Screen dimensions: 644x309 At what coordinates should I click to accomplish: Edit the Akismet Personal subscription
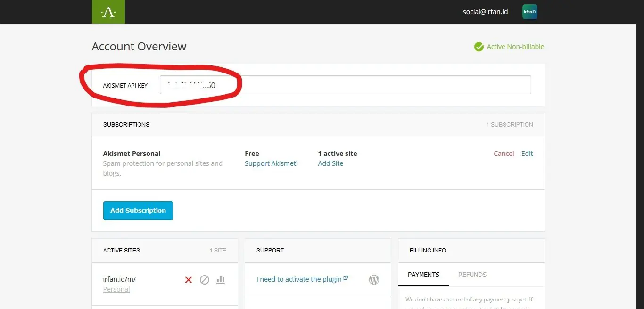(x=527, y=154)
